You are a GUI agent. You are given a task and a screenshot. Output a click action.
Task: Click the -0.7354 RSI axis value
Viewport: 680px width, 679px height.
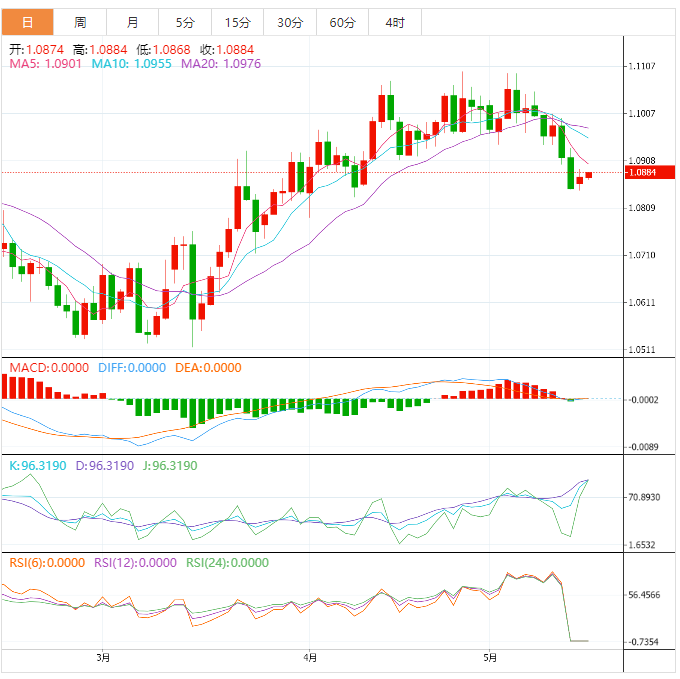pos(643,642)
